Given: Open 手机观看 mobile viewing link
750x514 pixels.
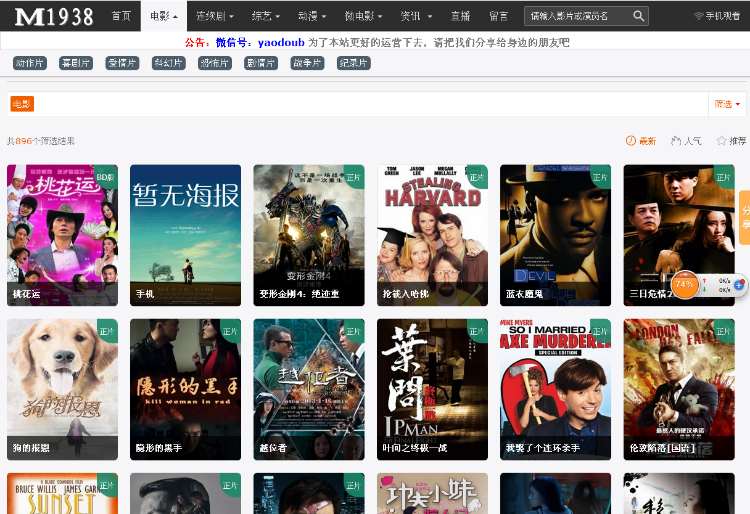Looking at the screenshot, I should [717, 16].
